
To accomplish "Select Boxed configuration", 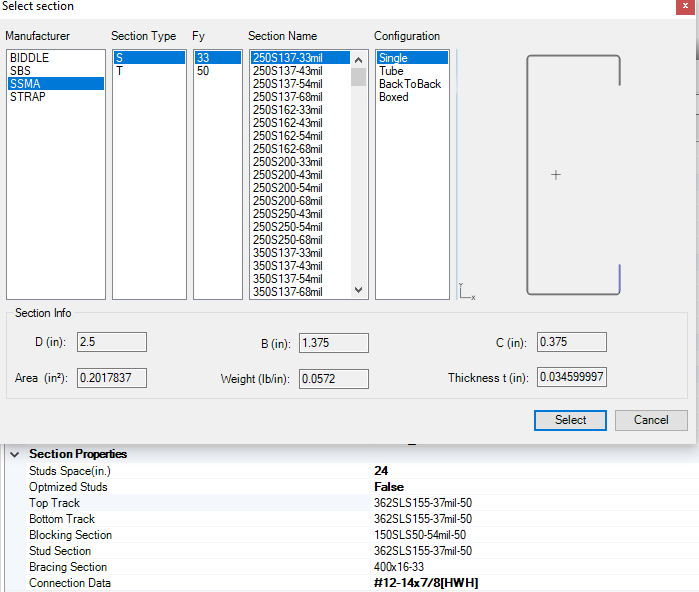I will 393,97.
